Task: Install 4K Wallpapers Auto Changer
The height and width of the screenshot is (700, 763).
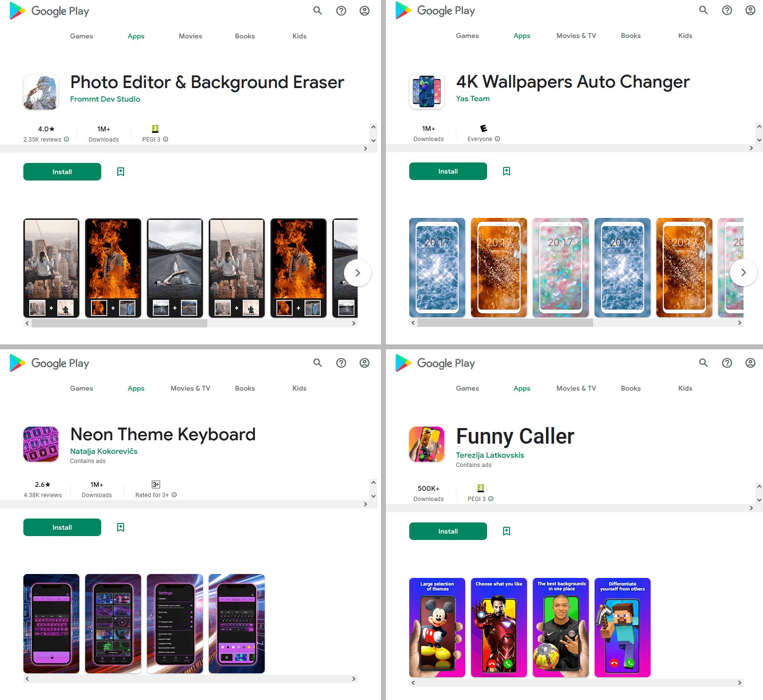Action: (448, 171)
